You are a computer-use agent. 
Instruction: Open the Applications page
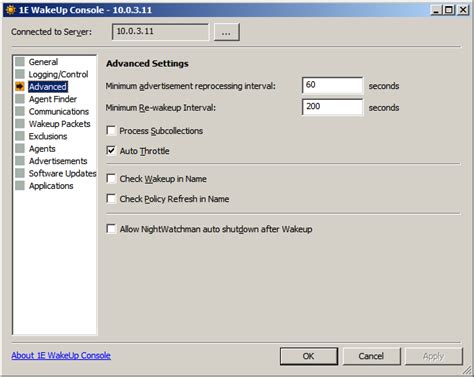(x=51, y=186)
